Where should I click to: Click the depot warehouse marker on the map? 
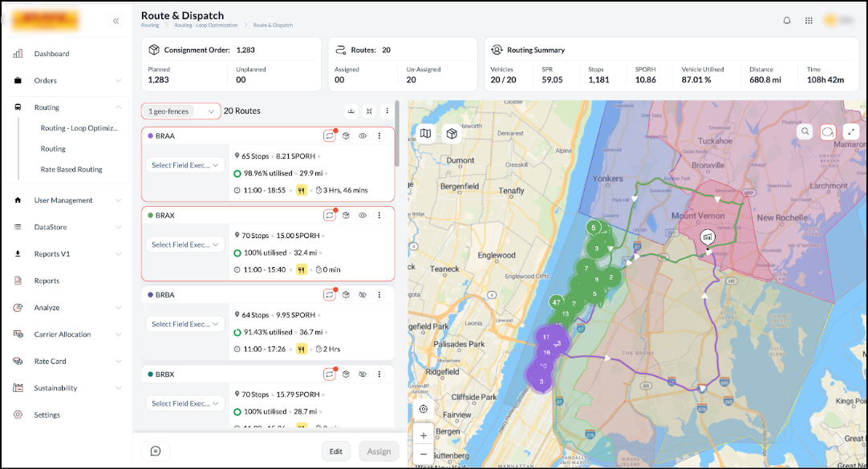pos(707,237)
